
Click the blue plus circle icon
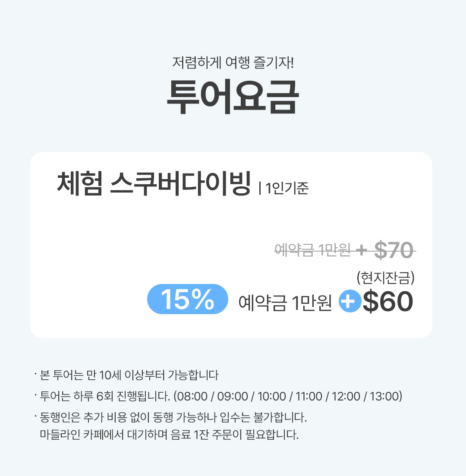point(349,303)
